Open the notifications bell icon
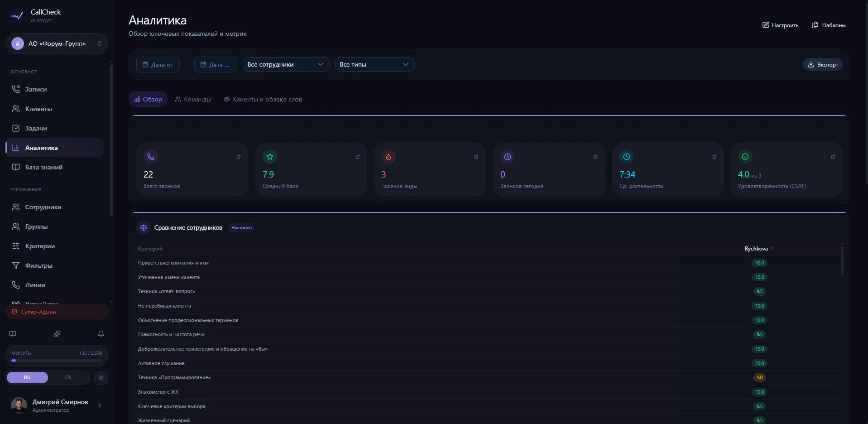 click(101, 334)
